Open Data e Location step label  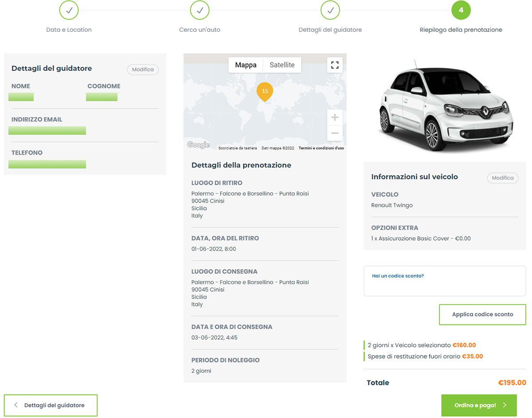[69, 30]
